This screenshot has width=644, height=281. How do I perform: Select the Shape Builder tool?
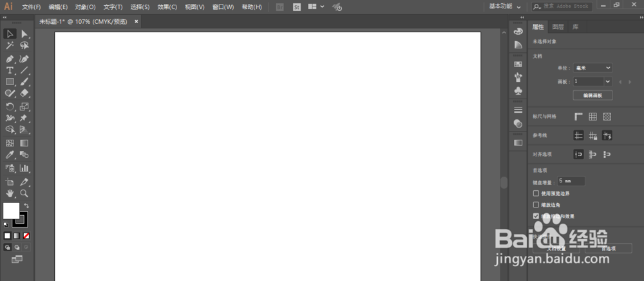coord(10,130)
